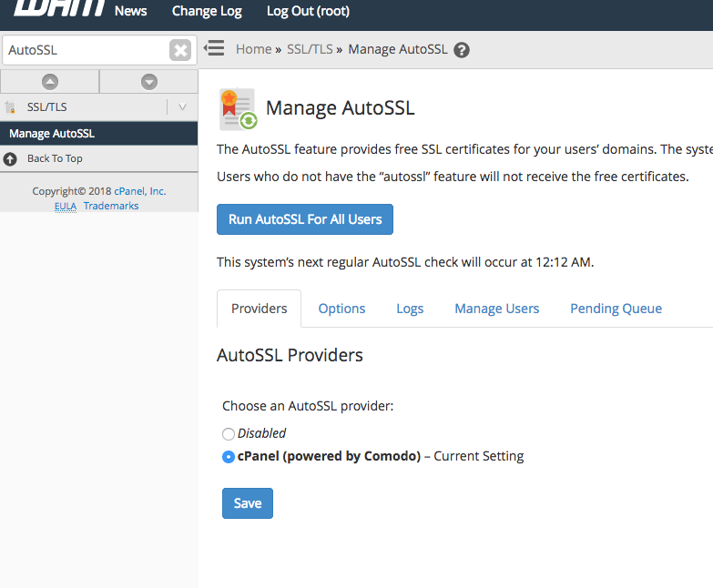Click the Back To Top arrow icon
Image resolution: width=713 pixels, height=588 pixels.
pyautogui.click(x=11, y=158)
